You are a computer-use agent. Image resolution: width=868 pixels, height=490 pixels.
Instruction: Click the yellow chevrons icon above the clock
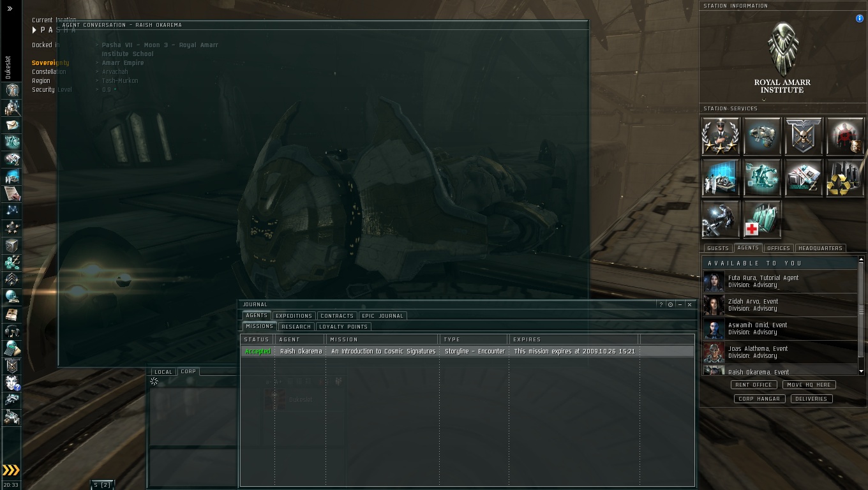pyautogui.click(x=11, y=470)
